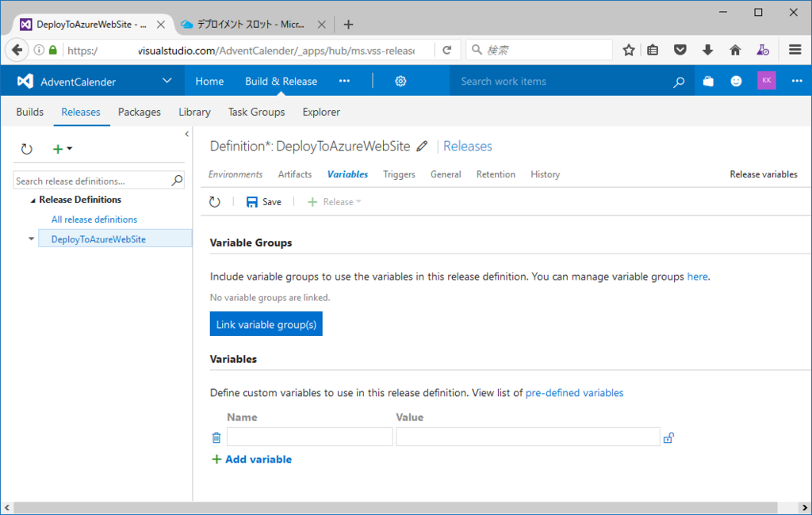The image size is (812, 515).
Task: Click the green lock site security icon
Action: (x=53, y=50)
